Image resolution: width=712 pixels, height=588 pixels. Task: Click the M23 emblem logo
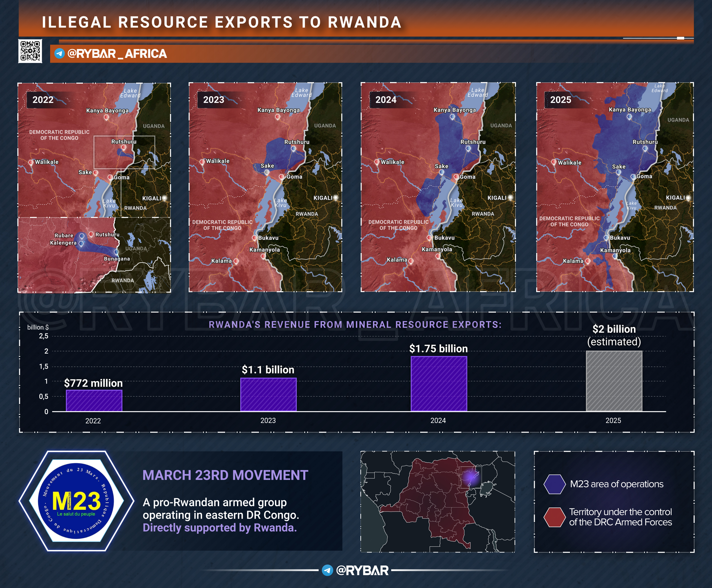[76, 501]
